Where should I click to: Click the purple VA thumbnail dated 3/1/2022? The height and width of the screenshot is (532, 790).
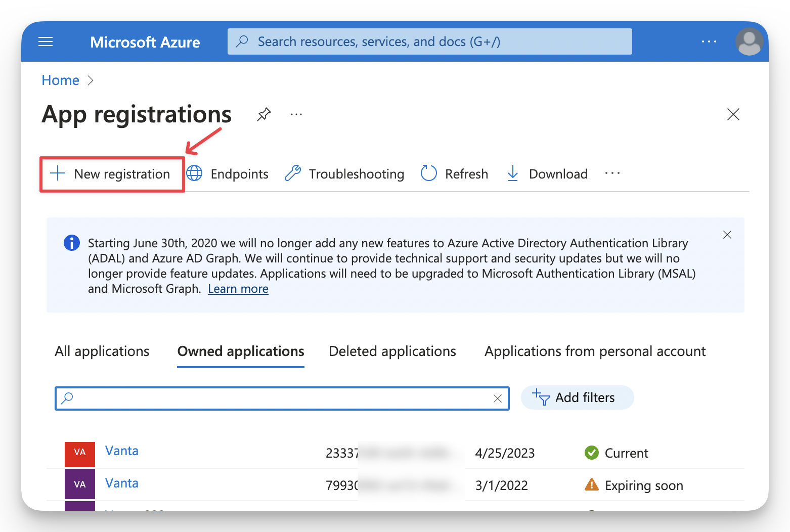point(80,484)
